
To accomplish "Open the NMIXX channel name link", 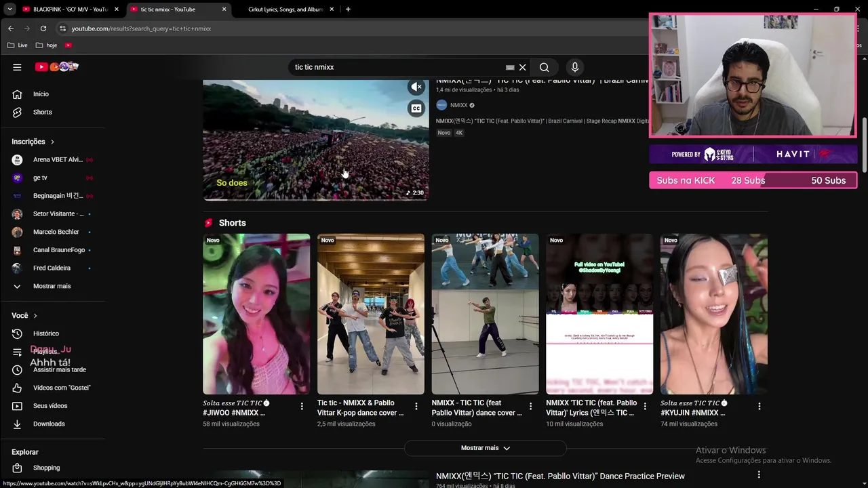I will [x=459, y=105].
